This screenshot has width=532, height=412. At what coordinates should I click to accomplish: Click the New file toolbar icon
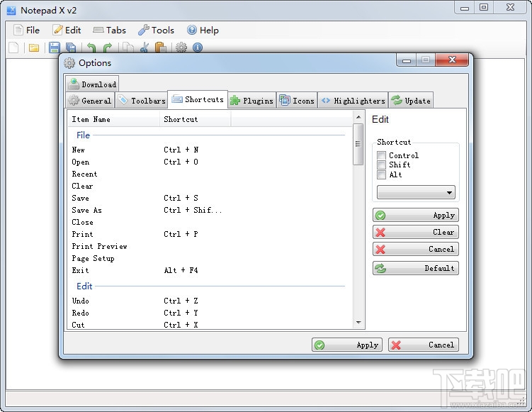click(x=13, y=48)
